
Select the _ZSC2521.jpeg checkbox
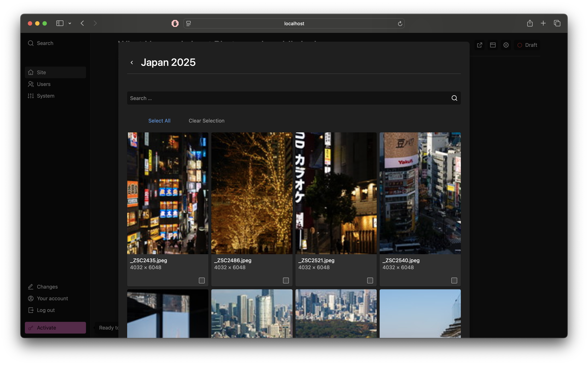coord(370,280)
